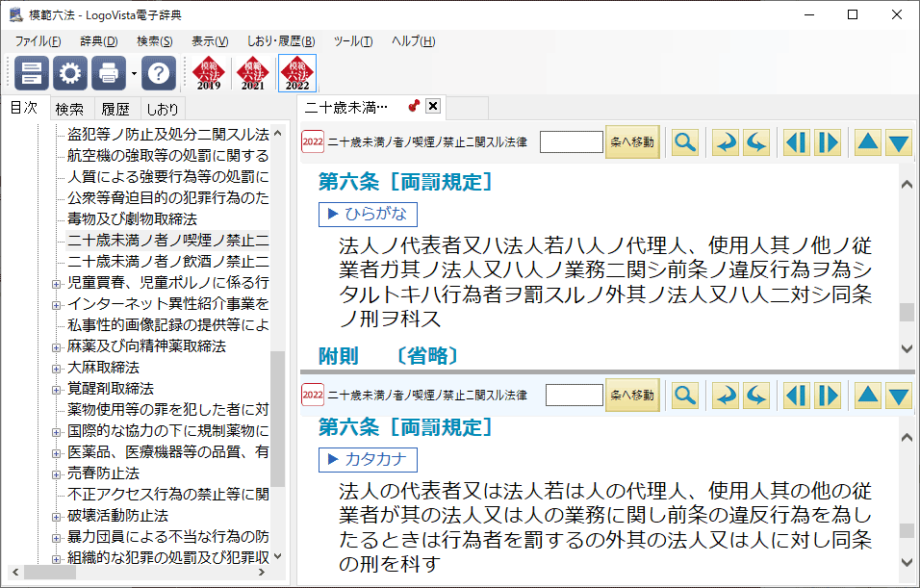
Task: Switch to the 検索 tab
Action: [x=69, y=109]
